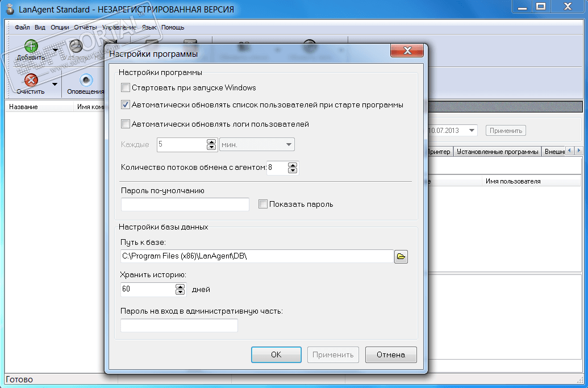Viewport: 588px width, 388px height.
Task: Decrease agent exchange threads count
Action: coord(293,170)
